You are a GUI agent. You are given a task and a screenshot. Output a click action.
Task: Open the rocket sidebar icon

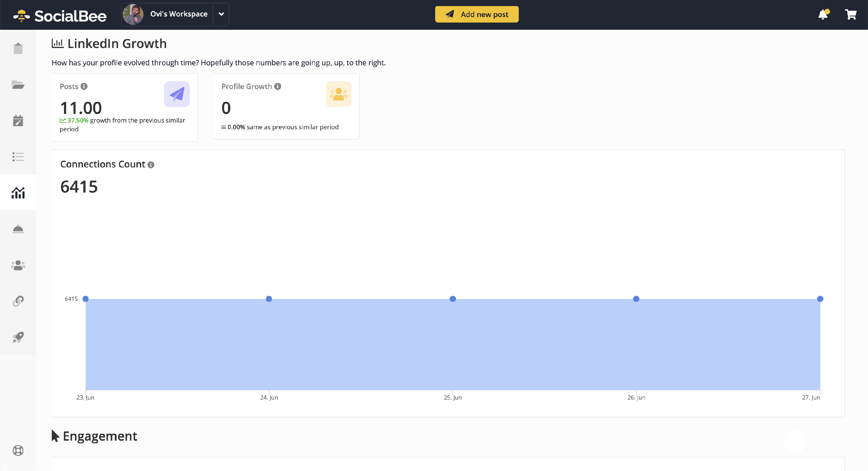pyautogui.click(x=18, y=337)
